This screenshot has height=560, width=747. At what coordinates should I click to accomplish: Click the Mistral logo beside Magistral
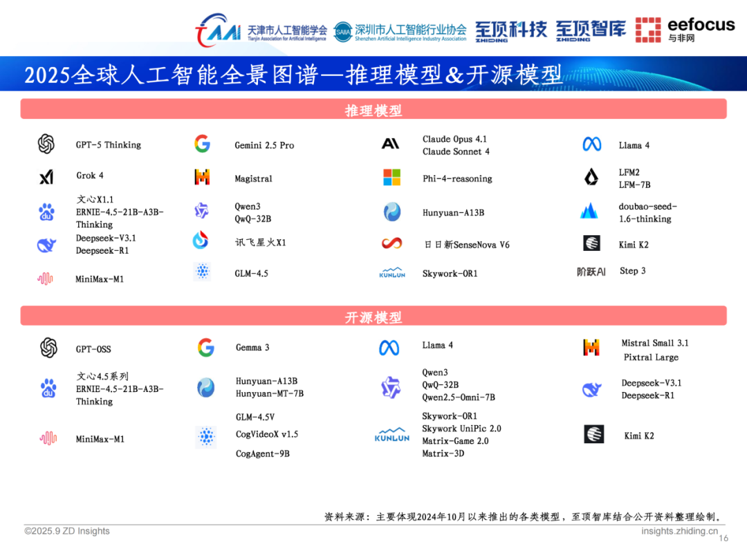click(203, 177)
